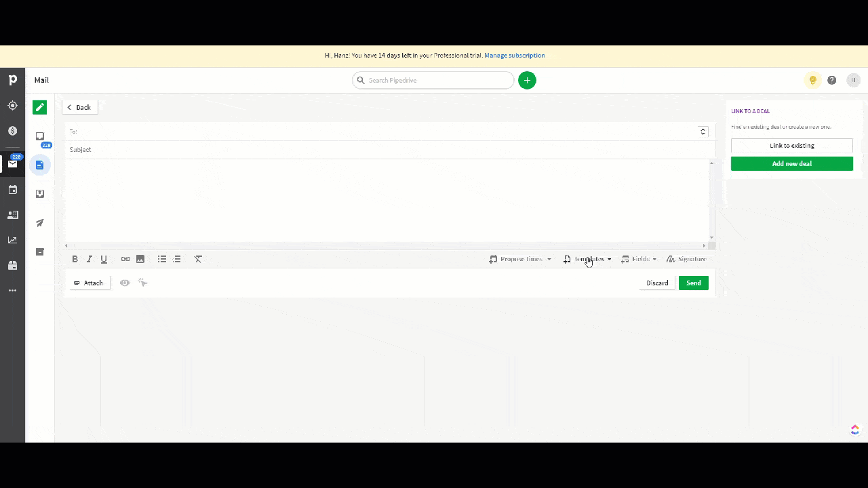This screenshot has width=868, height=488.
Task: Expand the Fields dropdown
Action: point(639,259)
